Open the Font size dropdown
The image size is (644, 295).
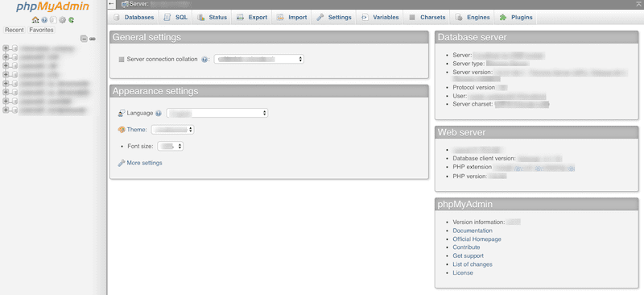(170, 146)
